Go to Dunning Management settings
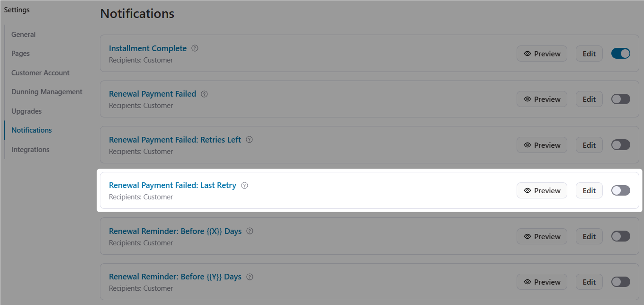This screenshot has width=644, height=305. click(46, 91)
